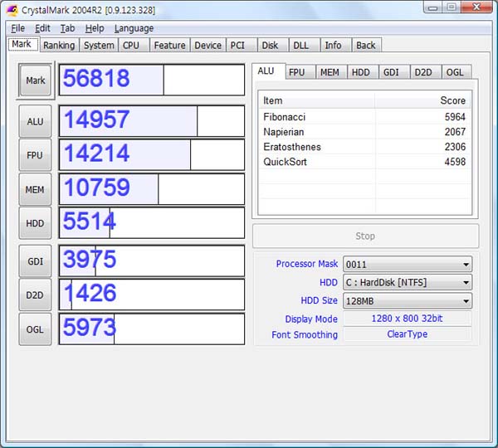Click the MEM score 10759 bar

pos(152,189)
